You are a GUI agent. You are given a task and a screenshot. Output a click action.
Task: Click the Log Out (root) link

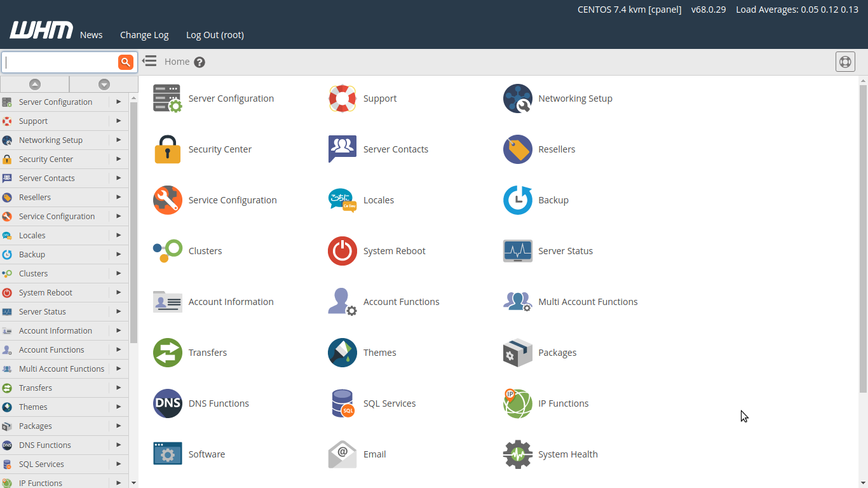click(x=215, y=35)
